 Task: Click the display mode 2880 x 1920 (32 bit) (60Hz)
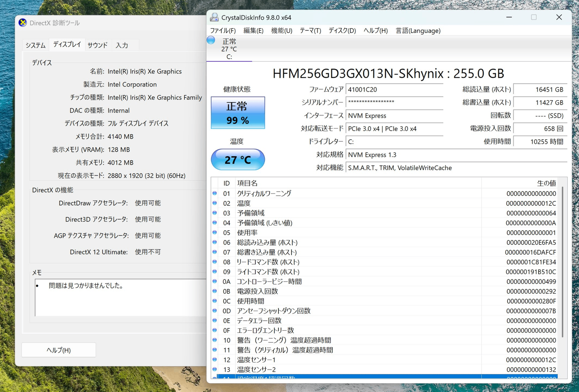tap(146, 175)
